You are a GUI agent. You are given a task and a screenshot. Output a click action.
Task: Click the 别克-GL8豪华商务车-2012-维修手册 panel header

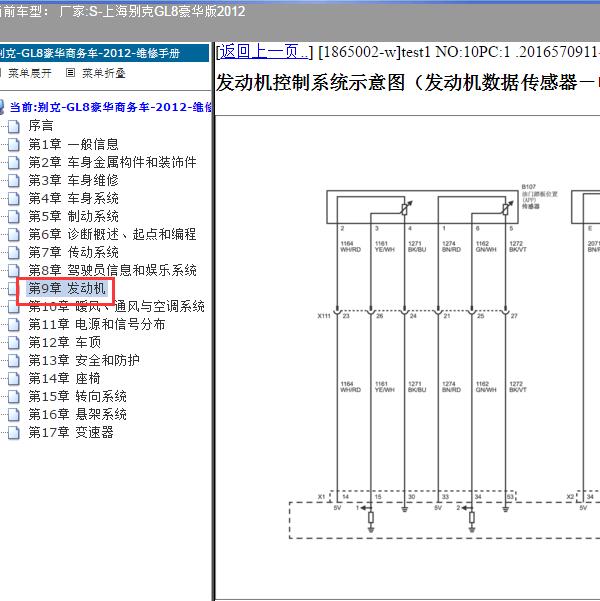pyautogui.click(x=104, y=53)
